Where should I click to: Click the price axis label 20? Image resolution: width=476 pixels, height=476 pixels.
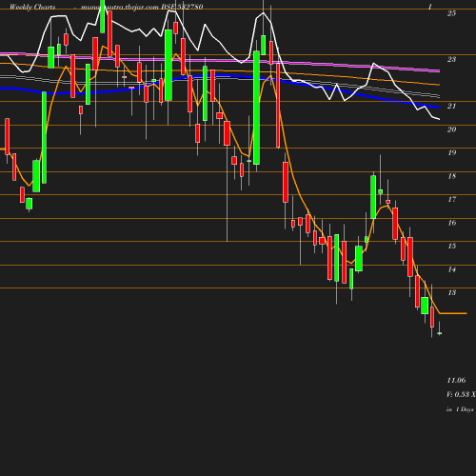(451, 129)
